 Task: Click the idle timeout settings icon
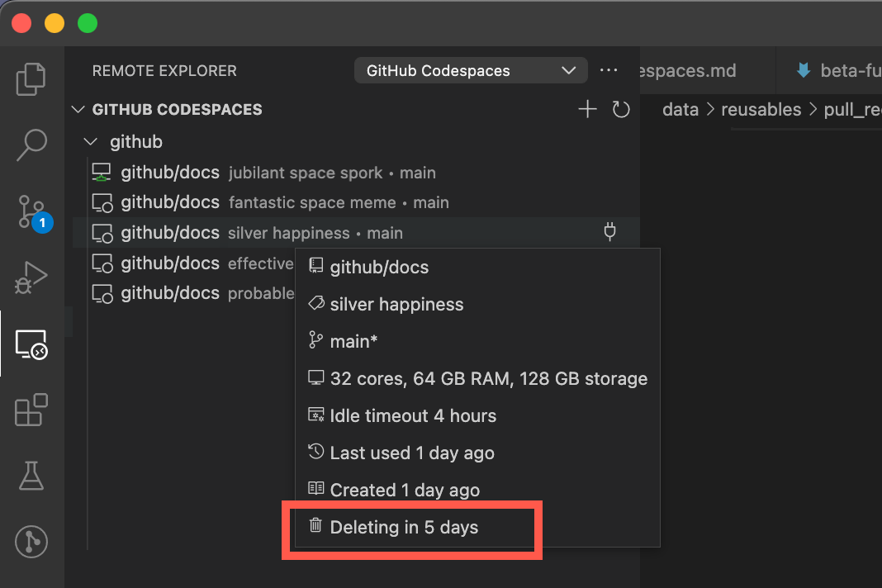[316, 415]
